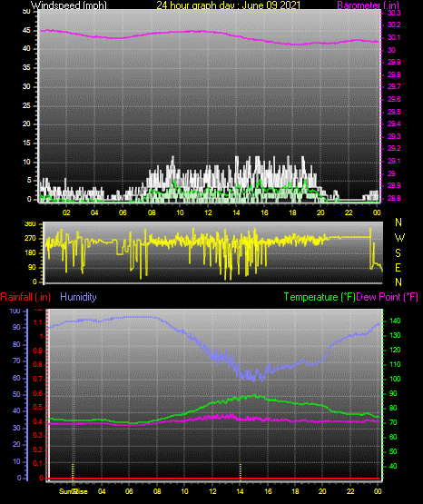Select the Dew Point (°F) legend label
The width and height of the screenshot is (423, 504).
[x=387, y=297]
